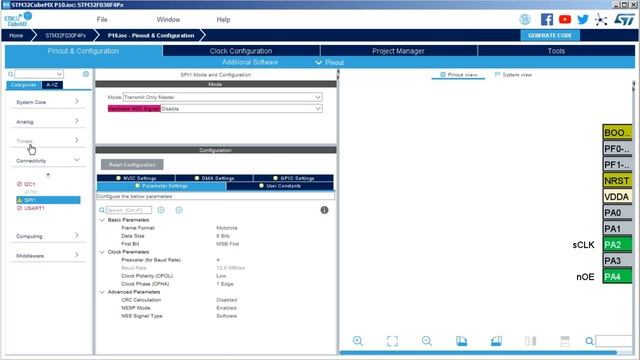Open the Hardware NSS Signal dropdown
Image resolution: width=640 pixels, height=360 pixels.
pos(241,109)
